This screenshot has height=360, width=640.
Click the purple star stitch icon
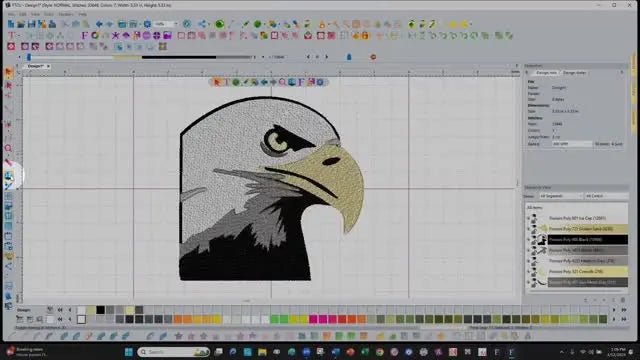pyautogui.click(x=116, y=36)
